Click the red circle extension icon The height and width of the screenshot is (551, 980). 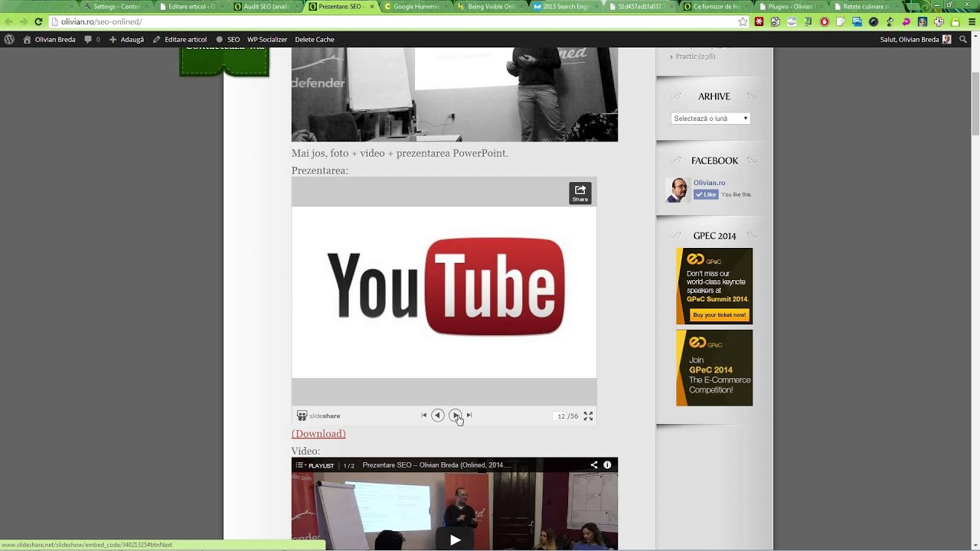tap(825, 21)
